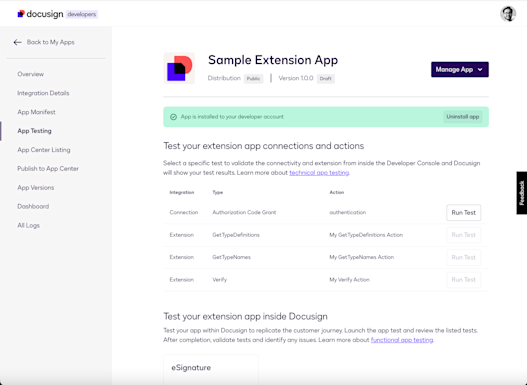Click the GetTypeDefinitions type cell
This screenshot has width=527, height=385.
[x=236, y=235]
